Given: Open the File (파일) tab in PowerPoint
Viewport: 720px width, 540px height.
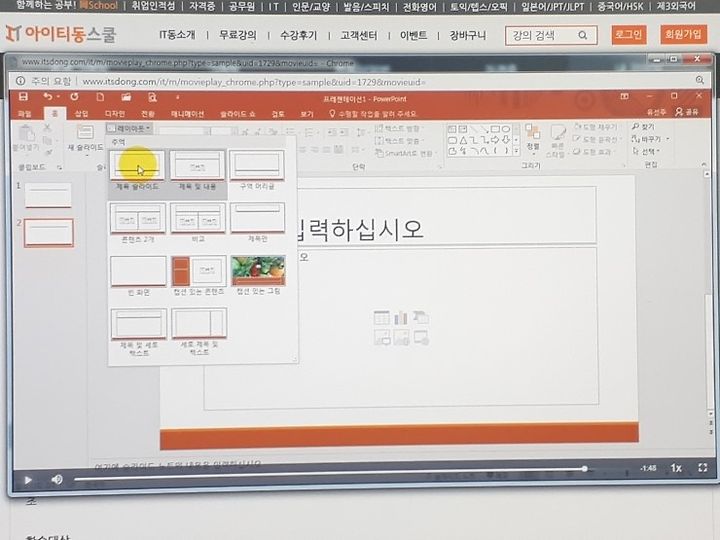Looking at the screenshot, I should coord(24,113).
